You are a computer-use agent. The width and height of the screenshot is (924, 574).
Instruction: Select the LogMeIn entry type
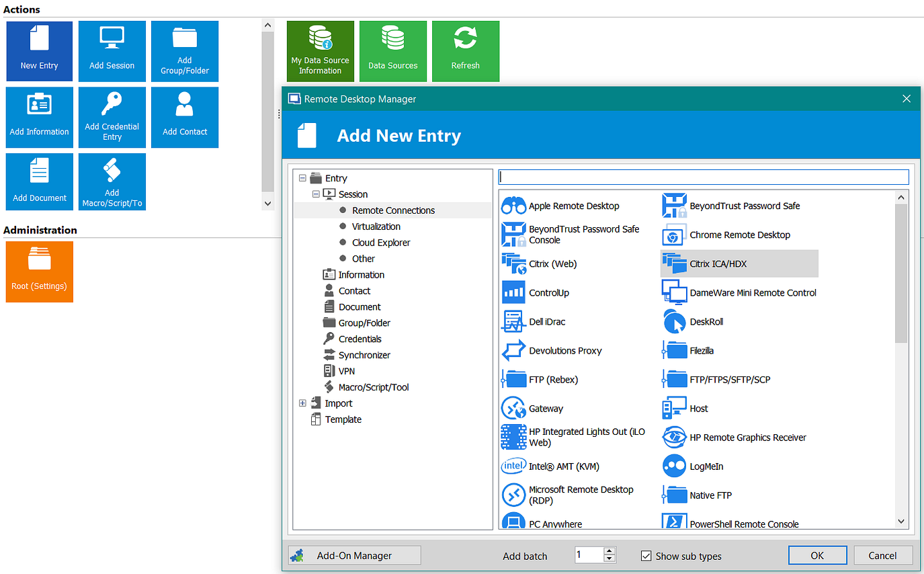694,466
